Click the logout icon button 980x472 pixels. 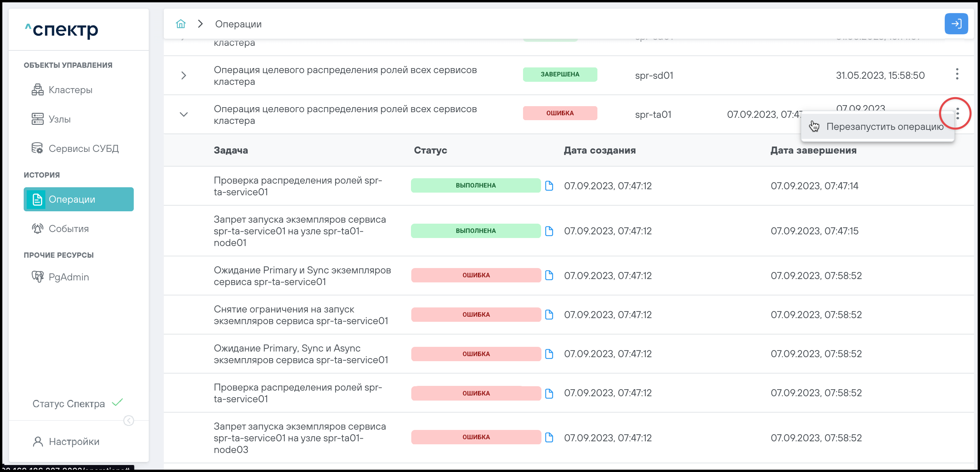point(956,24)
